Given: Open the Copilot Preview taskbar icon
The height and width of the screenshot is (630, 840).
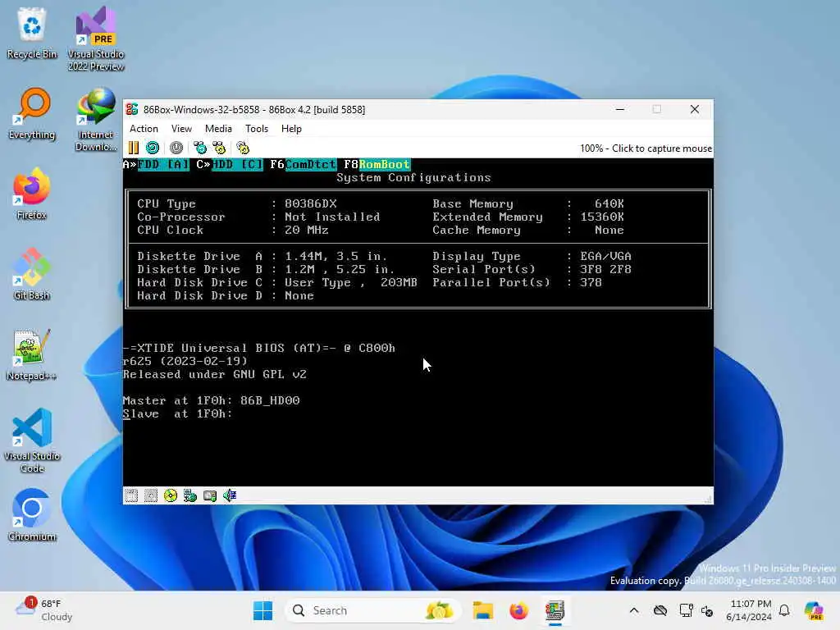Looking at the screenshot, I should pyautogui.click(x=814, y=610).
